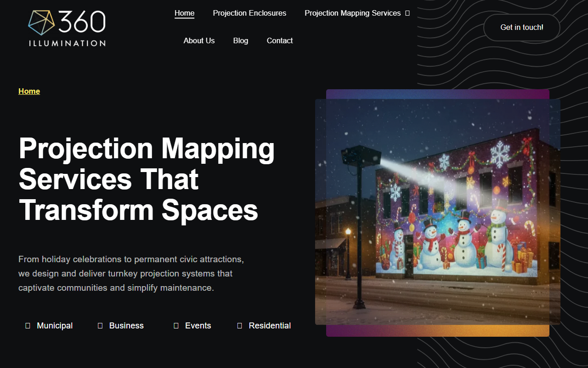
Task: Open the snowman projection hero image
Action: click(438, 212)
